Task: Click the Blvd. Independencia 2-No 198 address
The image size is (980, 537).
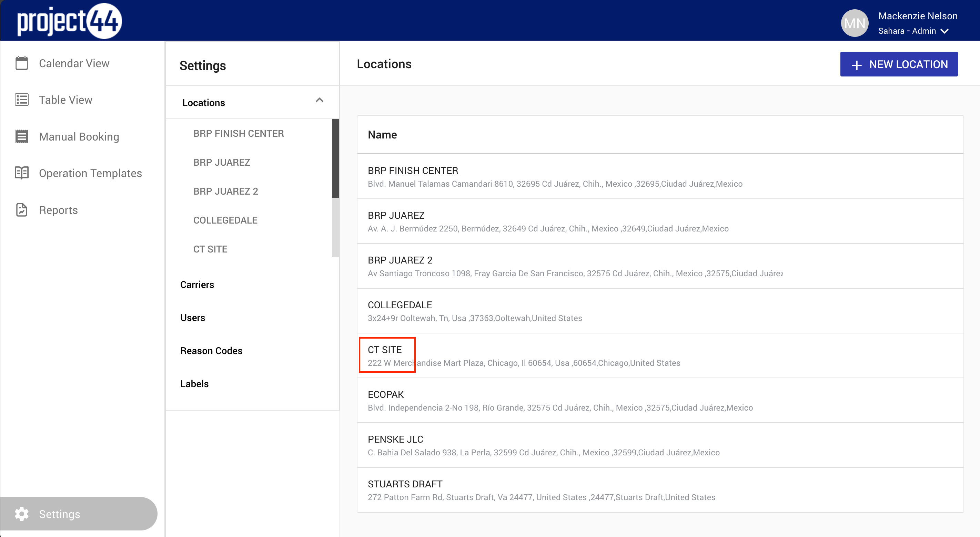Action: pos(560,408)
